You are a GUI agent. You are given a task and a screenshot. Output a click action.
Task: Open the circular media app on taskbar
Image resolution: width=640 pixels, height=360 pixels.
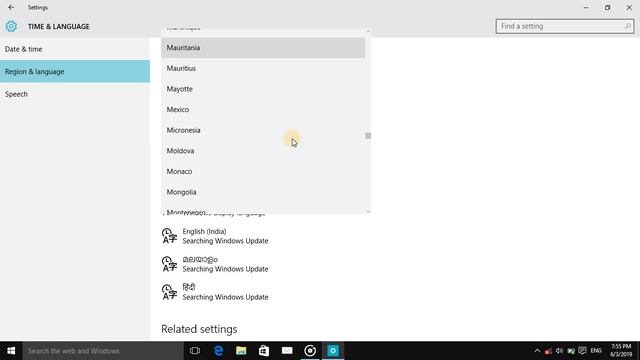pos(310,351)
